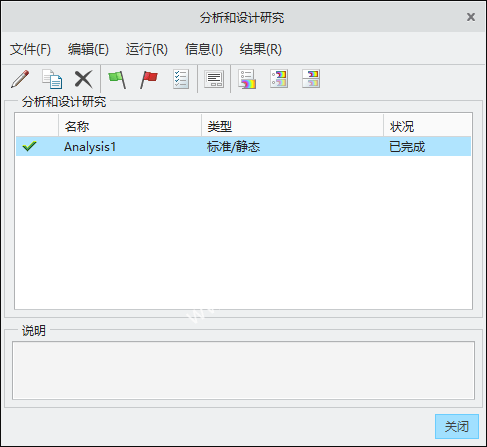Stop the run with the red flag
Image resolution: width=487 pixels, height=447 pixels.
[x=149, y=79]
